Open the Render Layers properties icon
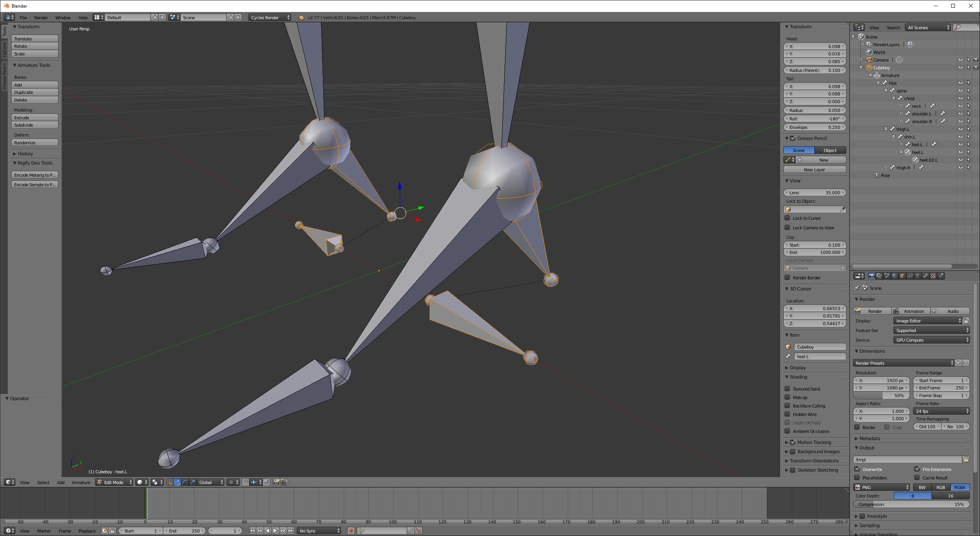The image size is (980, 536). [x=879, y=276]
